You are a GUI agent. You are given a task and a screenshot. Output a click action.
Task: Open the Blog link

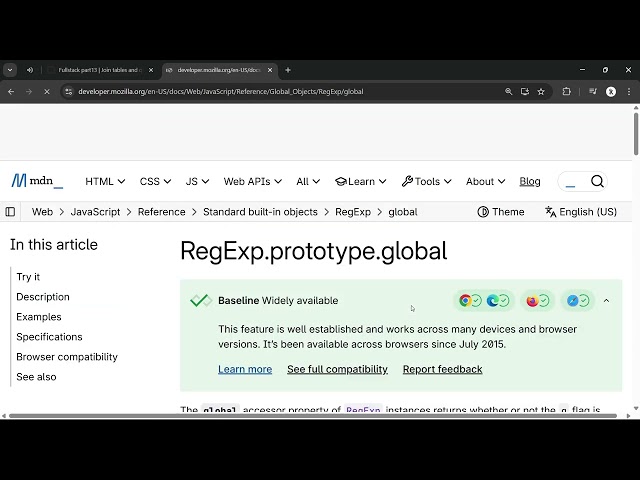[x=530, y=181]
